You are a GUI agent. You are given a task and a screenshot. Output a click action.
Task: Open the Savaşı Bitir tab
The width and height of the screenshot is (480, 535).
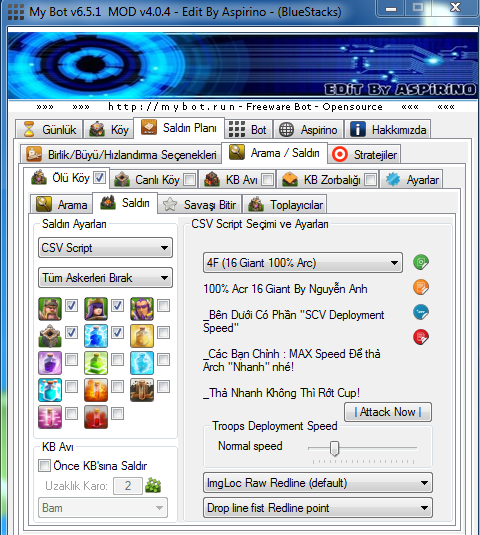(x=200, y=205)
